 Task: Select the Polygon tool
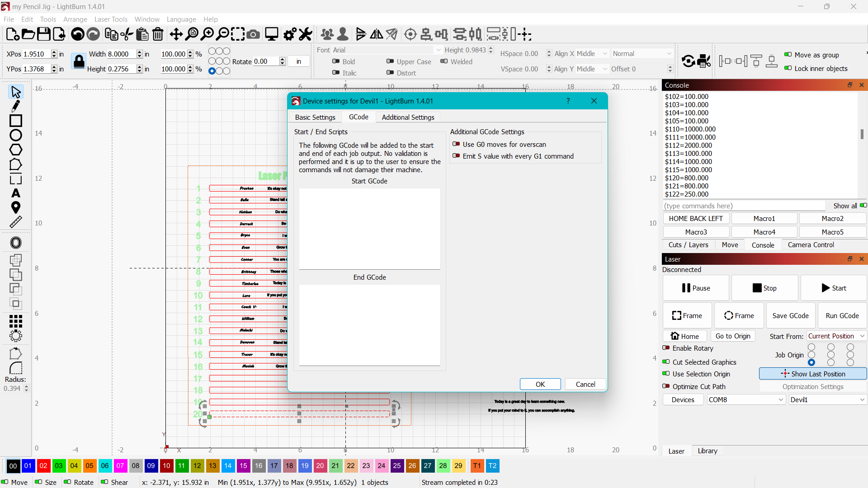tap(16, 150)
